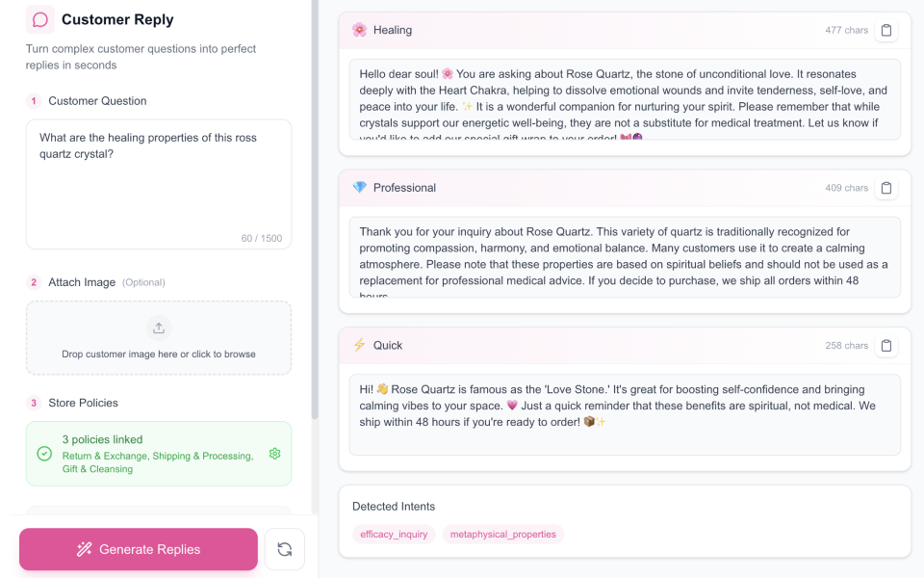Click the Professional diamond icon
The image size is (924, 578).
(x=359, y=188)
